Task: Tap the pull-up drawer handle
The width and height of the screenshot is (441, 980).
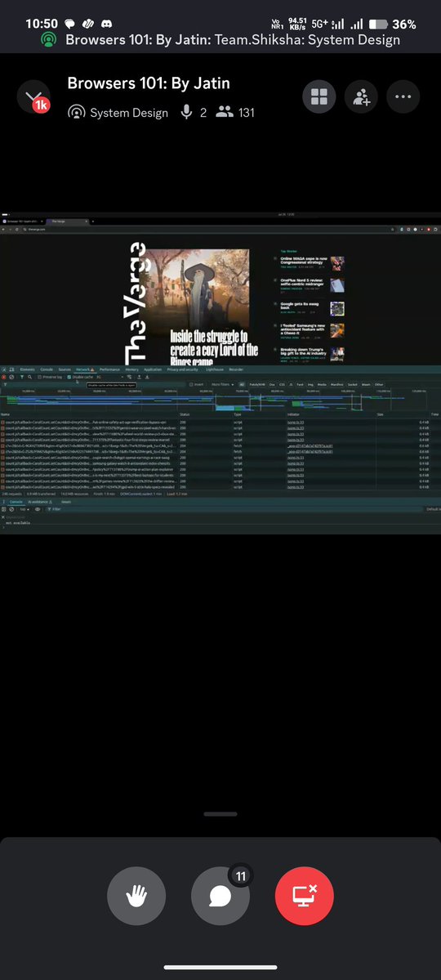Action: pos(220,814)
